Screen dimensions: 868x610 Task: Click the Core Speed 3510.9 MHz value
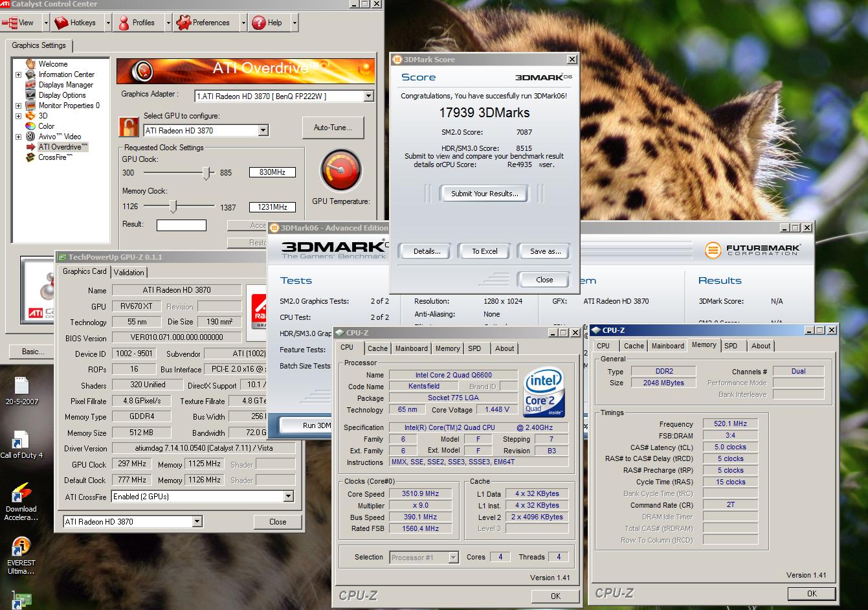pos(420,493)
